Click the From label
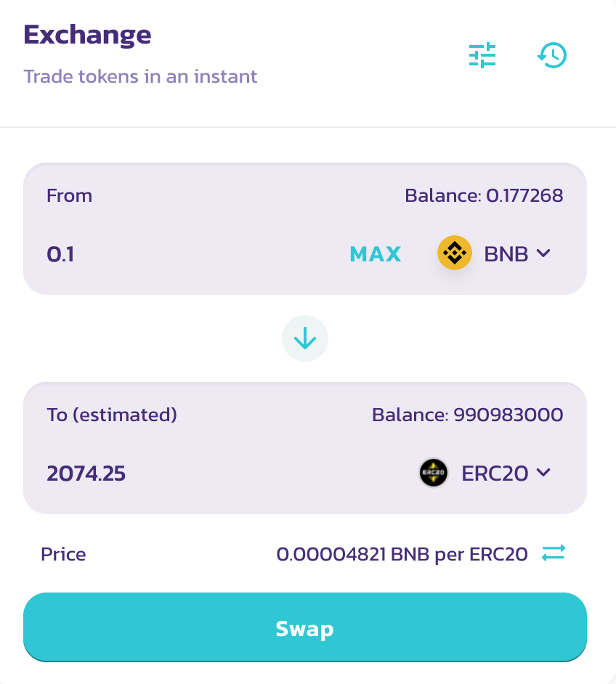Image resolution: width=616 pixels, height=684 pixels. (69, 195)
